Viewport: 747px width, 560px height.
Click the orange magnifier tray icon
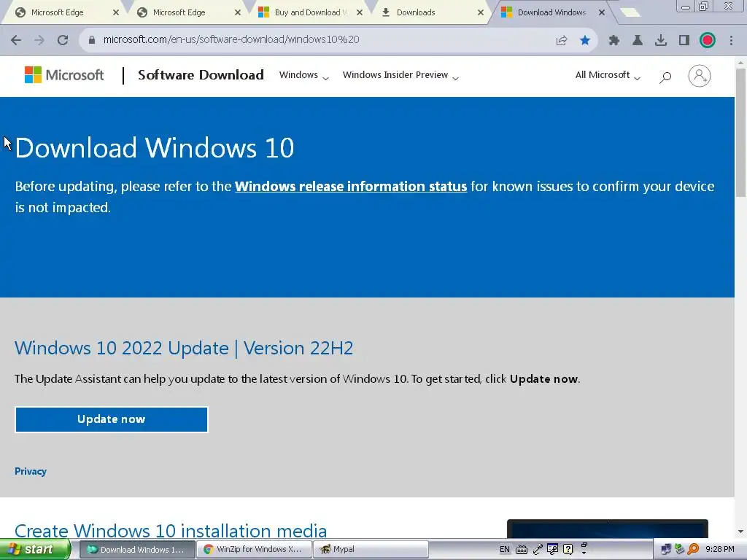click(693, 550)
